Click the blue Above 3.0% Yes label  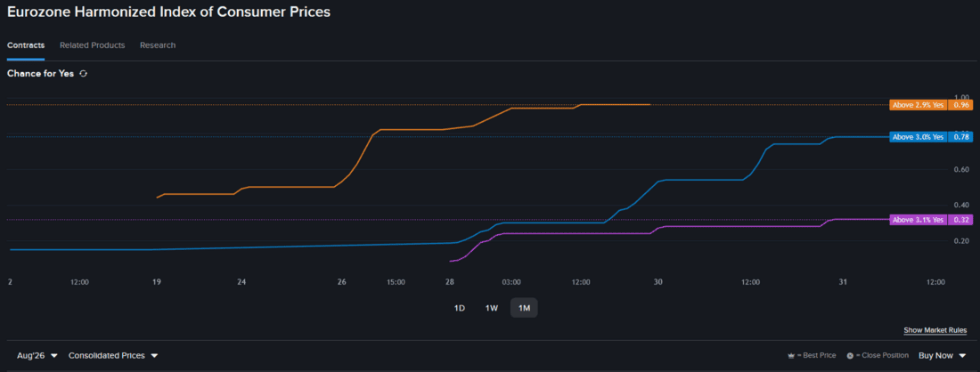[x=919, y=137]
